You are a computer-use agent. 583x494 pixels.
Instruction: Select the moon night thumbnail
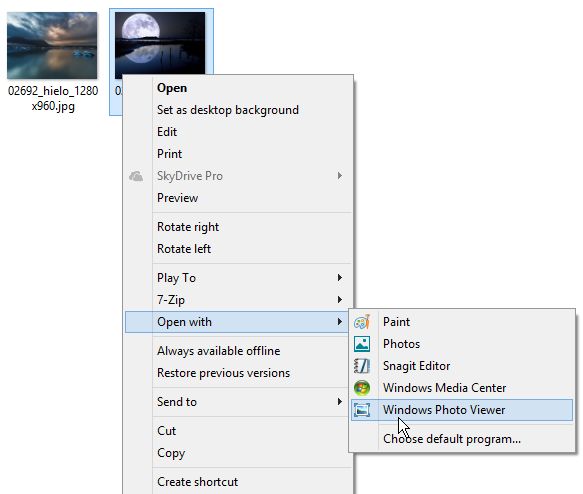tap(160, 43)
